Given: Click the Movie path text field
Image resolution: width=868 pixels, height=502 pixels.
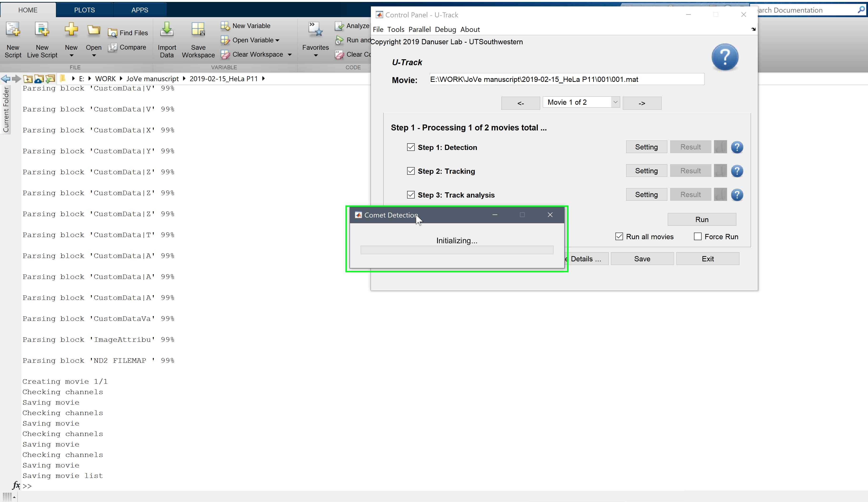Looking at the screenshot, I should coord(567,80).
